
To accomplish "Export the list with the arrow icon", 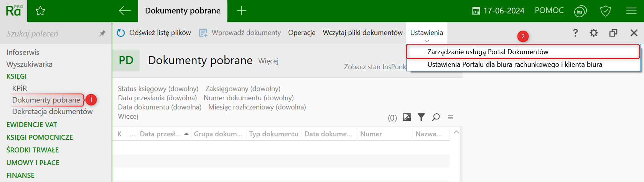I will click(x=407, y=117).
